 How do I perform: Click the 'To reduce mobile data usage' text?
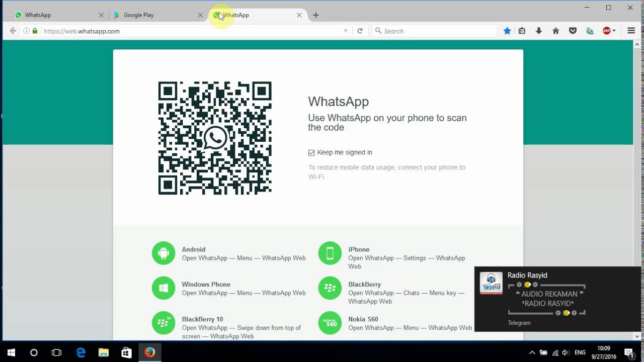[x=387, y=172]
